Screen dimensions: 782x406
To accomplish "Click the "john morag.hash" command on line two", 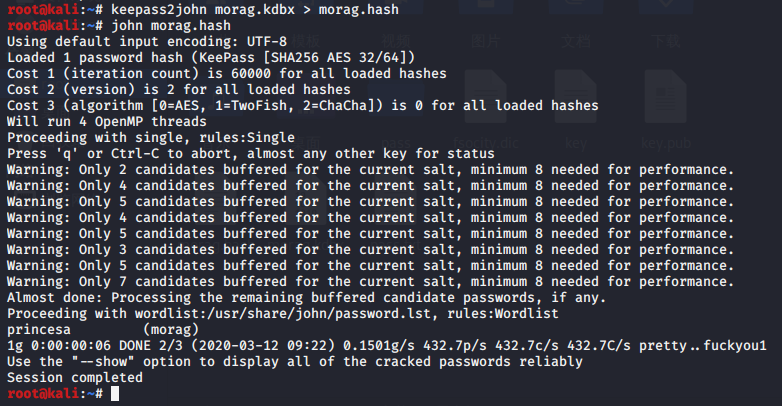I will coord(172,24).
